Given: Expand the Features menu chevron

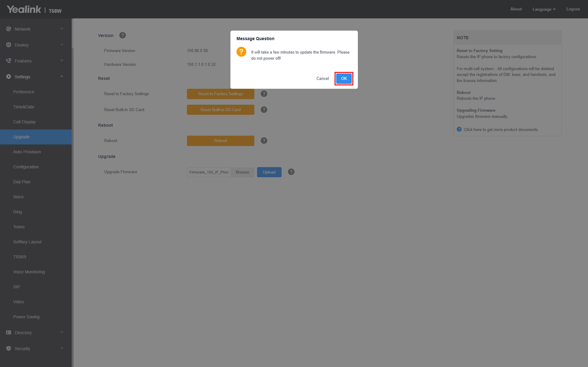Looking at the screenshot, I should (62, 61).
